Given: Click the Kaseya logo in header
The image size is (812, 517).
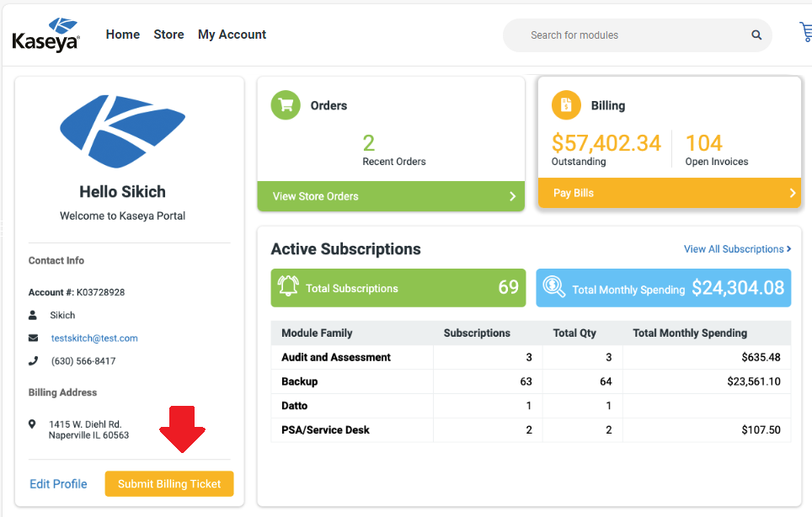Looking at the screenshot, I should [46, 35].
